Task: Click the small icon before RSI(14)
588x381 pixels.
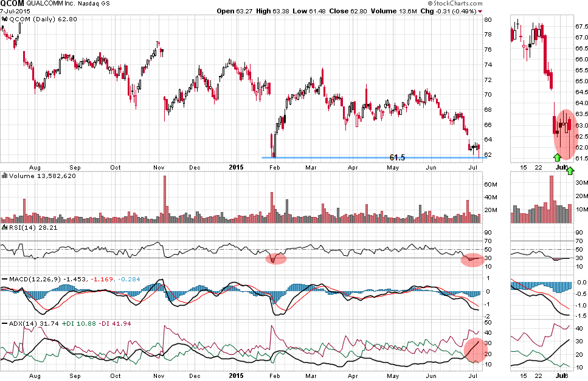Action: tap(4, 227)
